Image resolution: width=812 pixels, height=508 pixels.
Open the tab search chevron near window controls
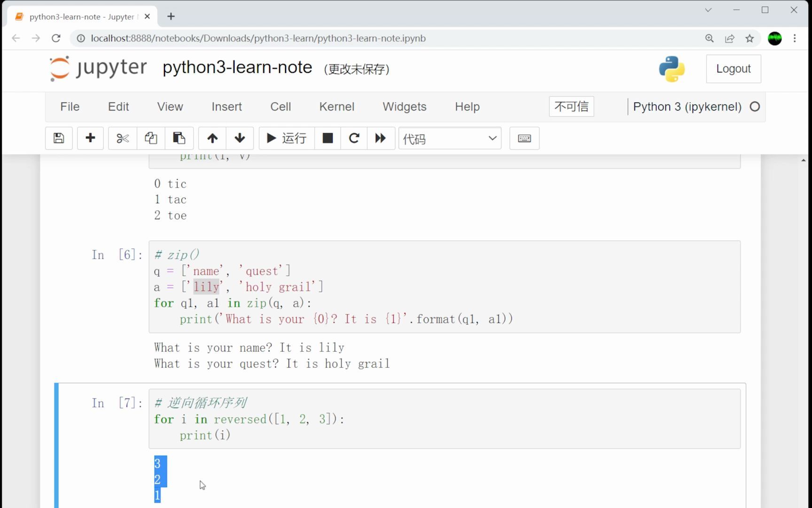click(x=707, y=10)
